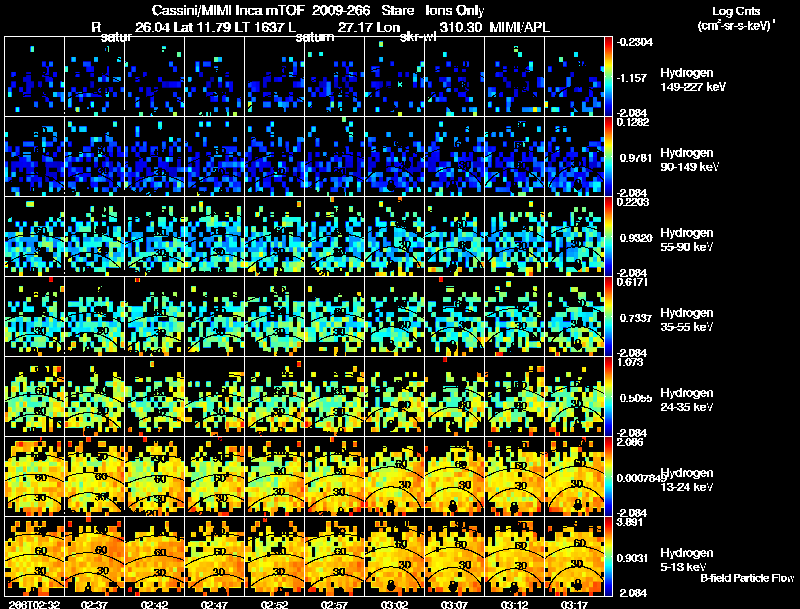This screenshot has height=609, width=800.
Task: Select the 13-24 keV image at 02:32
Action: click(35, 477)
